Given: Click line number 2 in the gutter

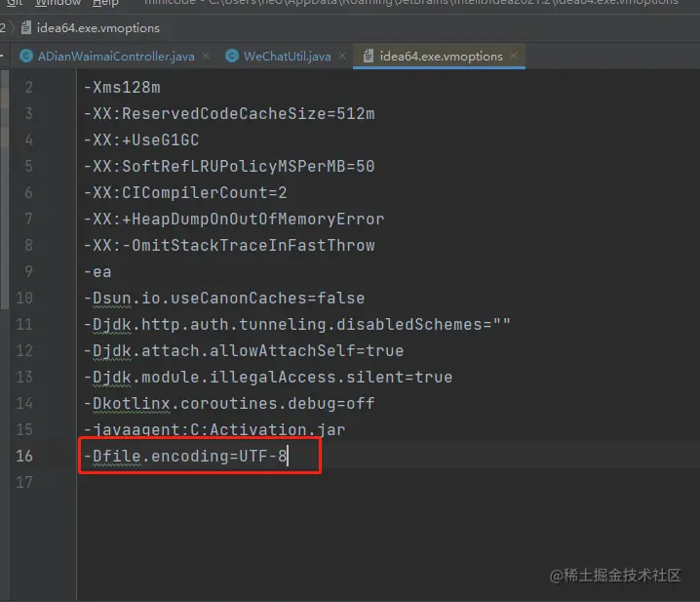Looking at the screenshot, I should click(x=29, y=87).
